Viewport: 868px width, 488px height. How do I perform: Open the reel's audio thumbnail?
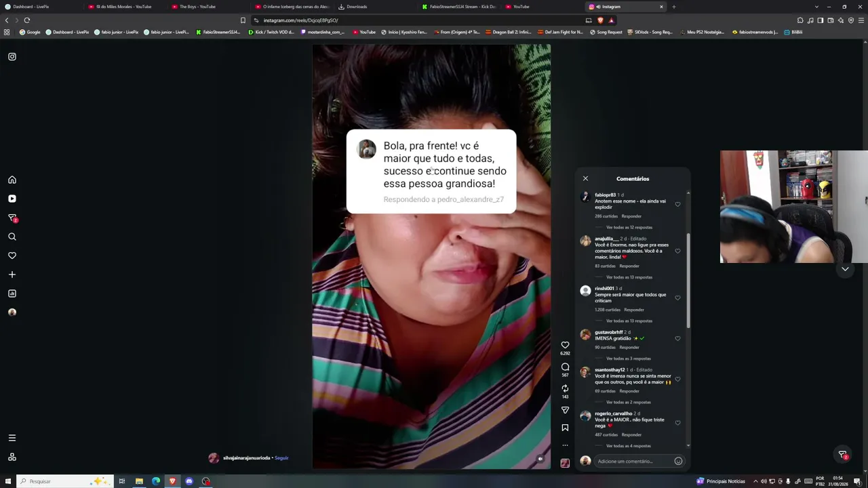pyautogui.click(x=565, y=463)
